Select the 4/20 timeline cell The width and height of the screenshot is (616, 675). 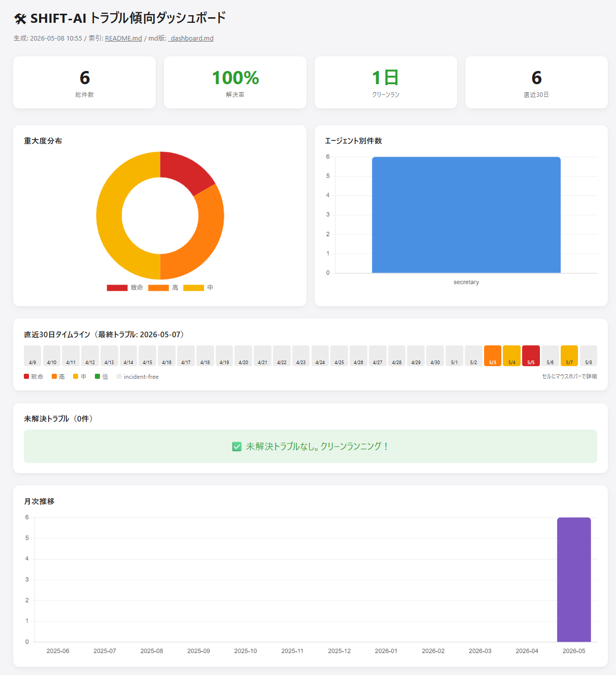coord(243,356)
